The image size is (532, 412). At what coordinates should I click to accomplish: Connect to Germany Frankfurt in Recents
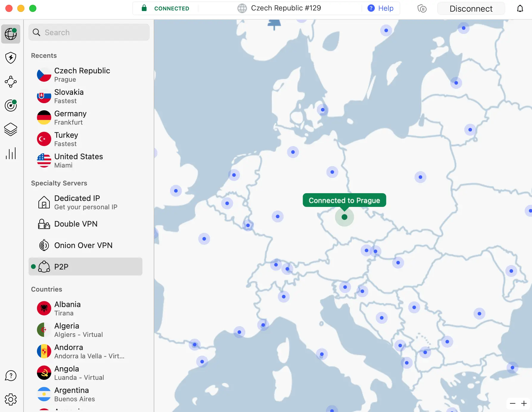coord(70,118)
